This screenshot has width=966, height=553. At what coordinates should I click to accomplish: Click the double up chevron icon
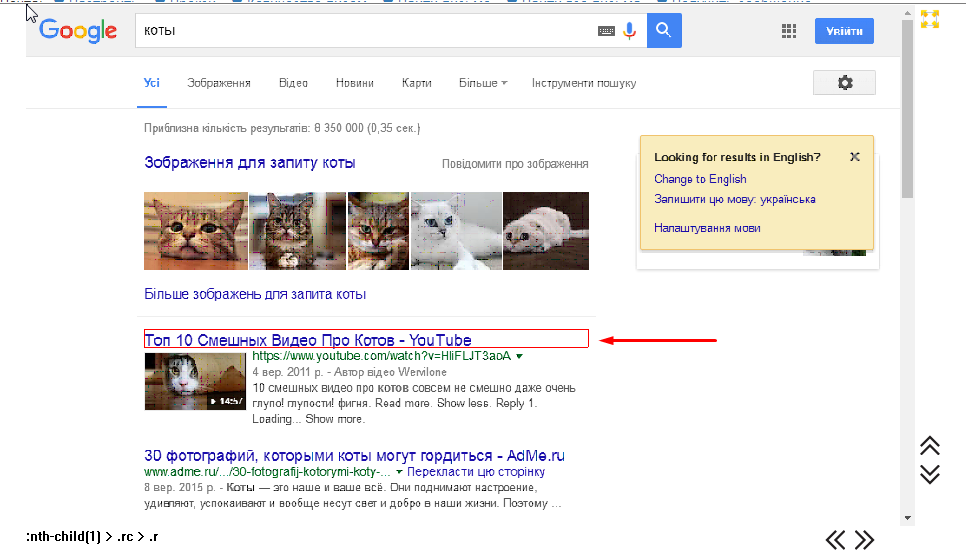click(930, 445)
